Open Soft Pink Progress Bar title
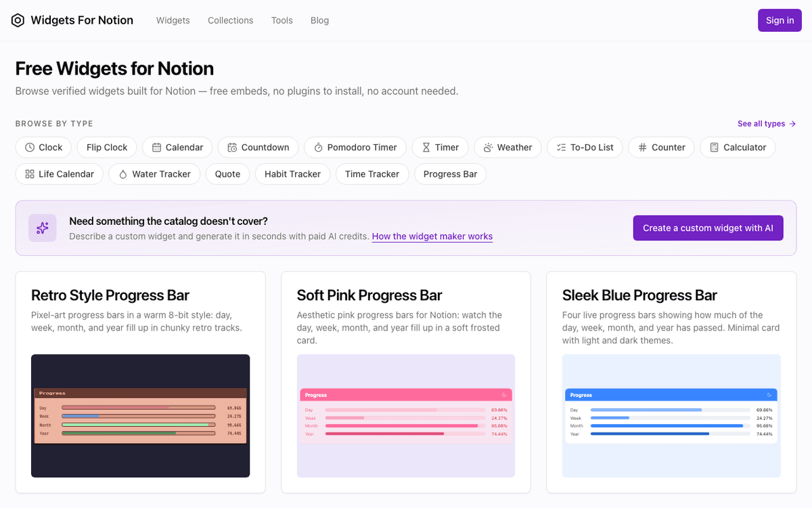812x508 pixels. pos(369,295)
